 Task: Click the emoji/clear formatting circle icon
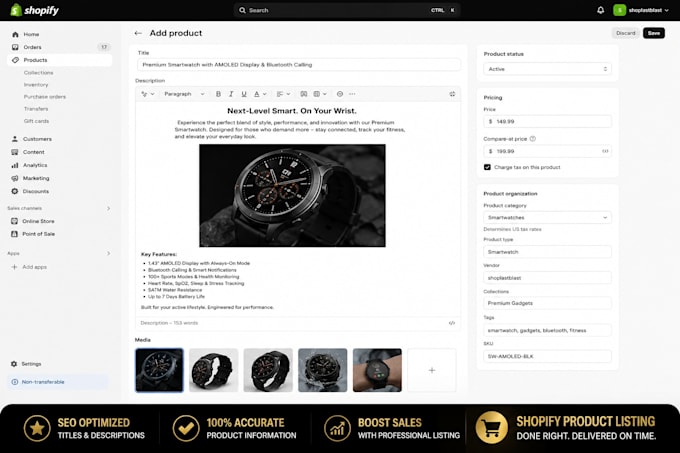[x=340, y=94]
